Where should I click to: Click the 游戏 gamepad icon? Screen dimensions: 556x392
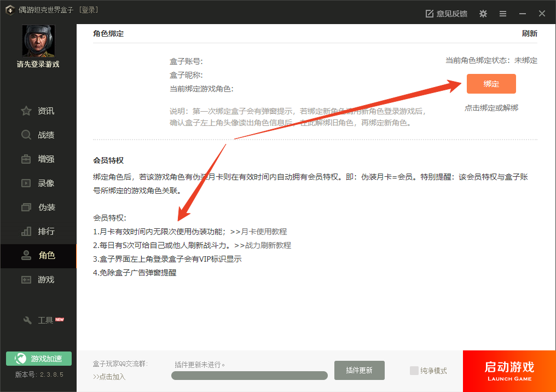[26, 280]
